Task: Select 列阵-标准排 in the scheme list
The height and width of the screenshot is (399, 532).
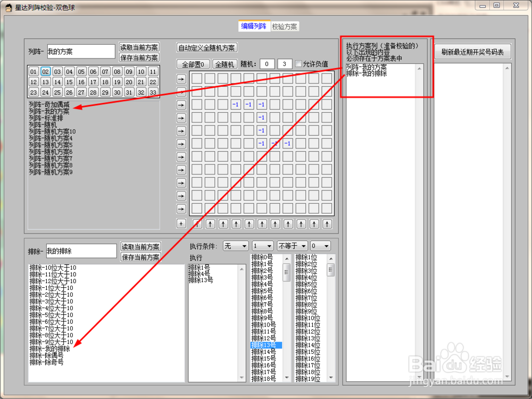Action: click(x=46, y=118)
